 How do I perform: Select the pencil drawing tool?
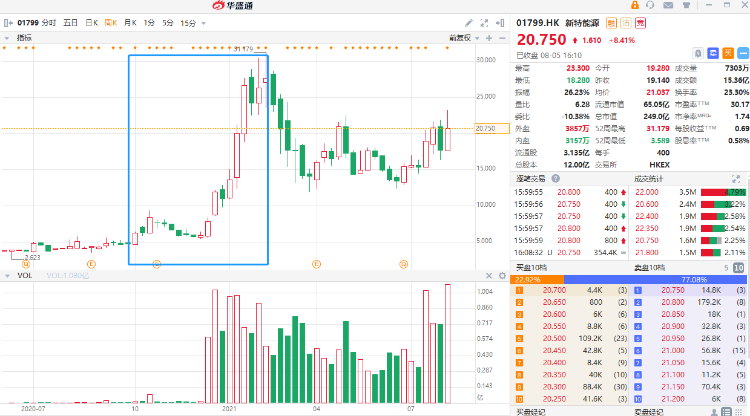(469, 23)
